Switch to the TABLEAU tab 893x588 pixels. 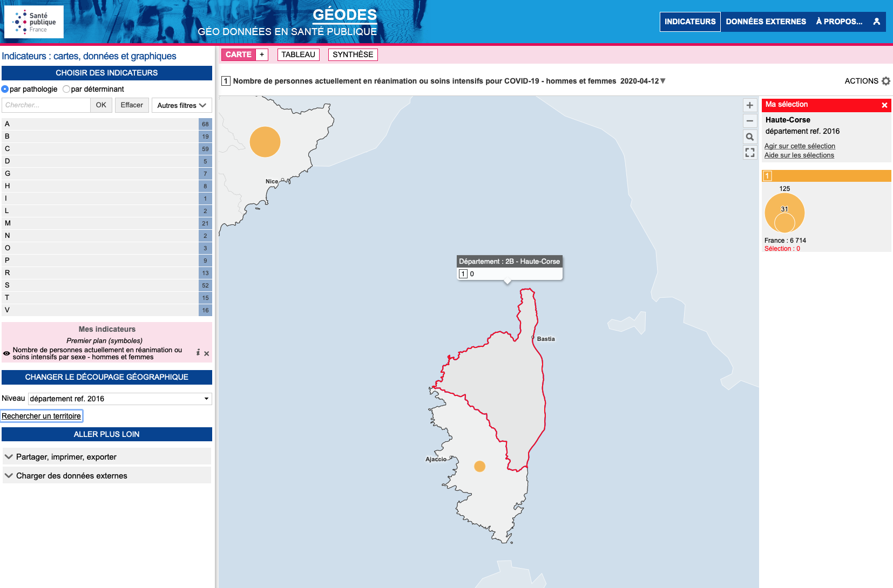pyautogui.click(x=298, y=54)
